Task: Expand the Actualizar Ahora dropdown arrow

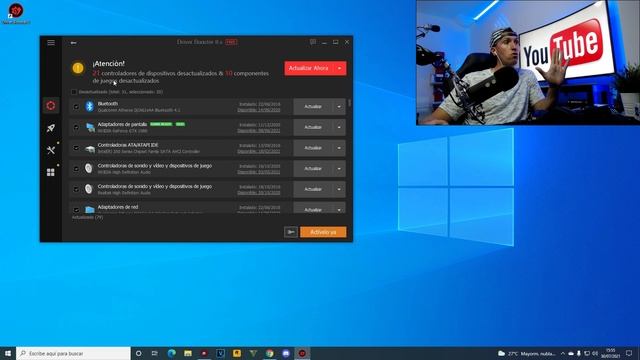Action: [340, 69]
